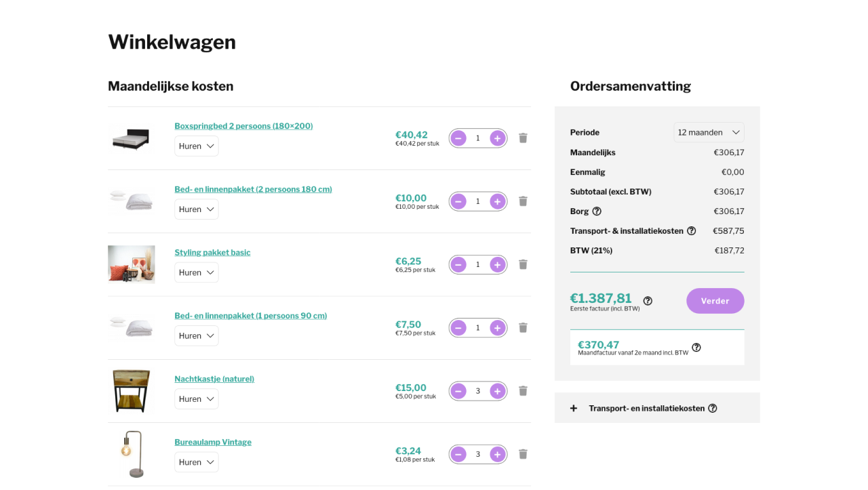Open the Periode 12 maanden dropdown
Image resolution: width=868 pixels, height=490 pixels.
pyautogui.click(x=709, y=133)
